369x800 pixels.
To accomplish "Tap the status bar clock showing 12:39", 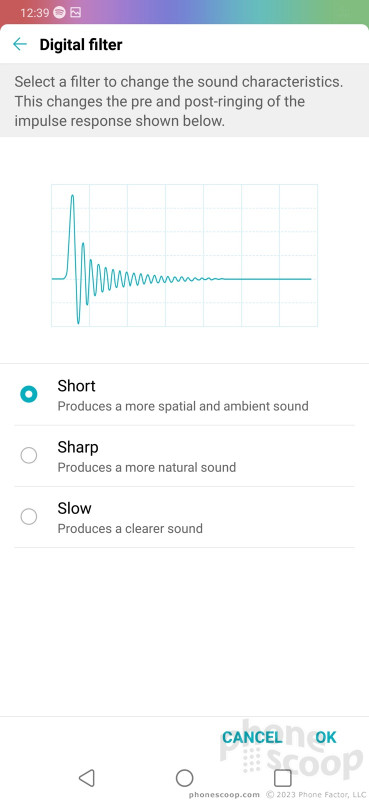I will tap(34, 12).
